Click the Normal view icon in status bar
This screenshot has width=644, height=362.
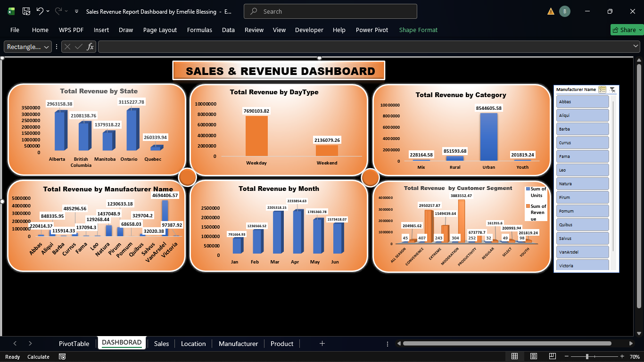[x=515, y=357]
